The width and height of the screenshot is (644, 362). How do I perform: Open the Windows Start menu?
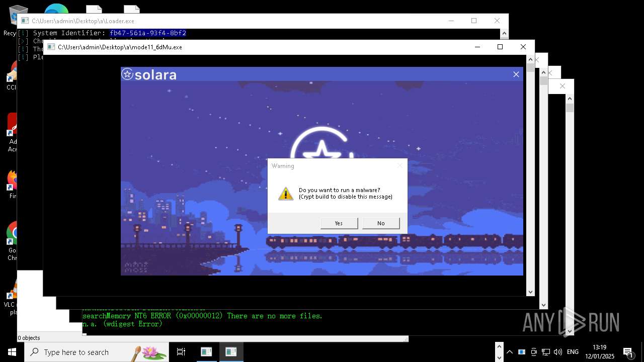click(x=12, y=352)
